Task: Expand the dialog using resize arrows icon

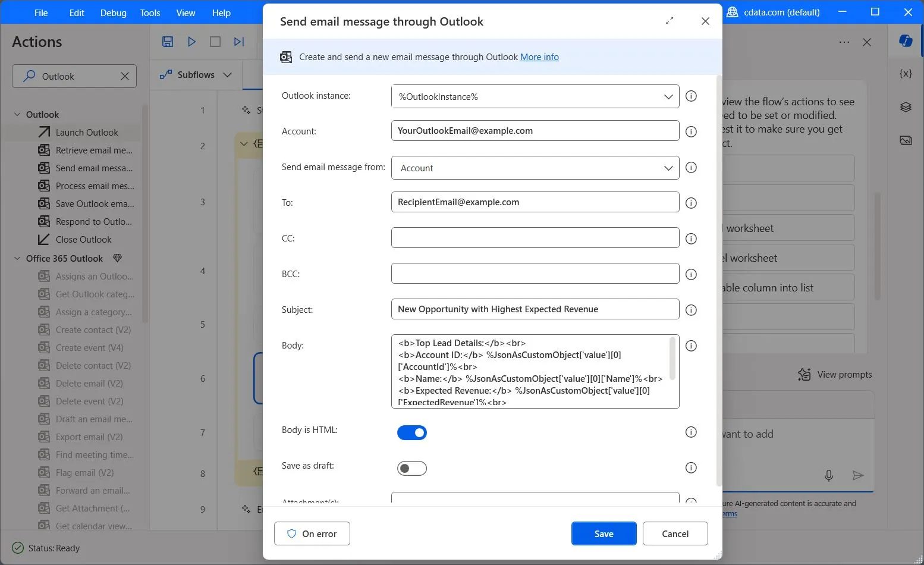Action: click(670, 21)
